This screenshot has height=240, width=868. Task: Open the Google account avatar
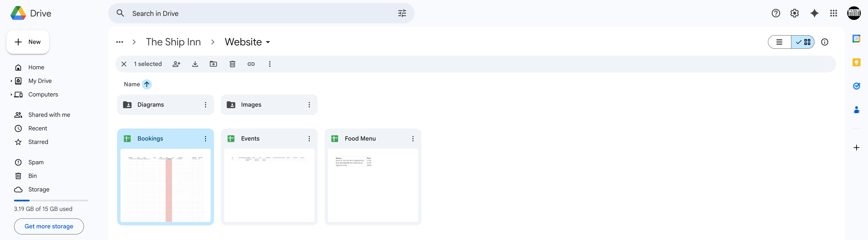(854, 13)
